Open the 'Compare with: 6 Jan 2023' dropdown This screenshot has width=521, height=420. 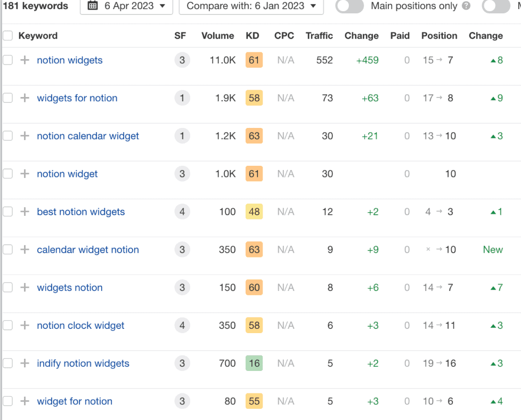(x=251, y=6)
